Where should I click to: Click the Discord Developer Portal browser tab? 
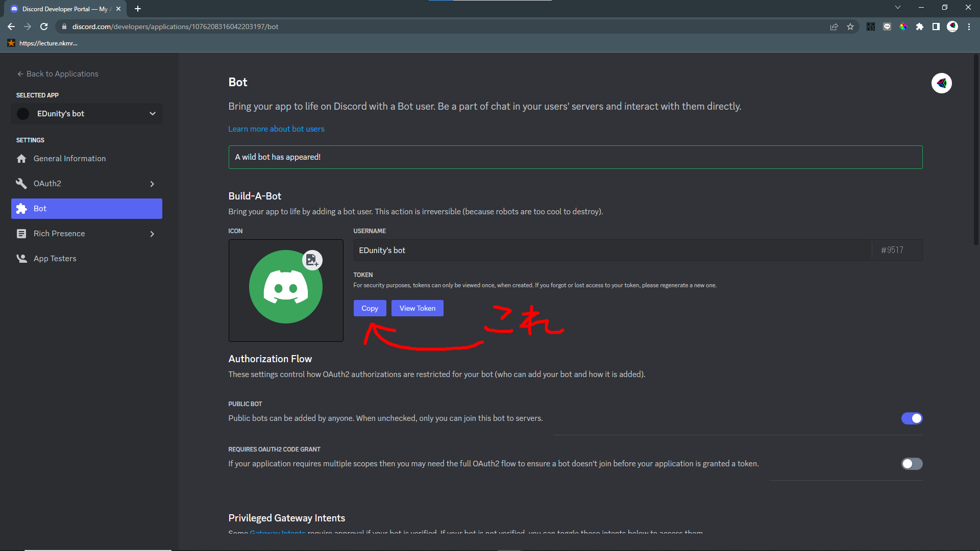point(64,9)
